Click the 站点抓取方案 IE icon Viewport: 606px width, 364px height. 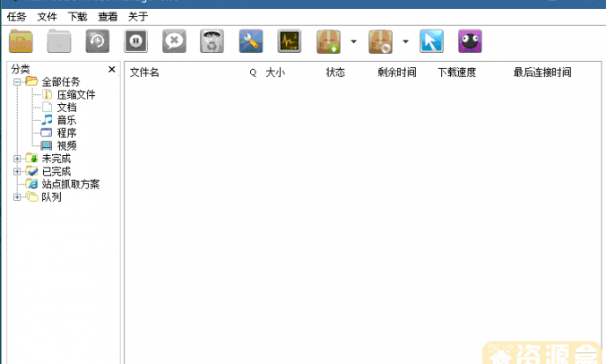pos(31,185)
